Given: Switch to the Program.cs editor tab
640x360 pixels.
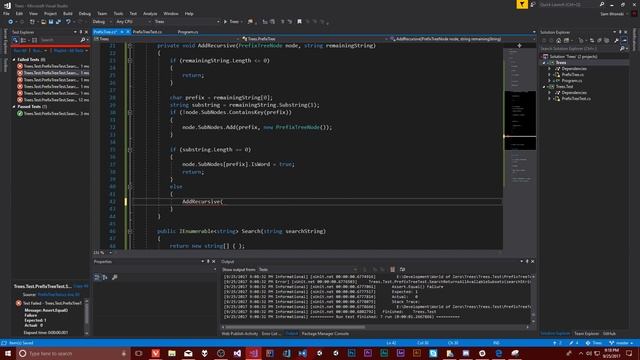Looking at the screenshot, I should 188,32.
